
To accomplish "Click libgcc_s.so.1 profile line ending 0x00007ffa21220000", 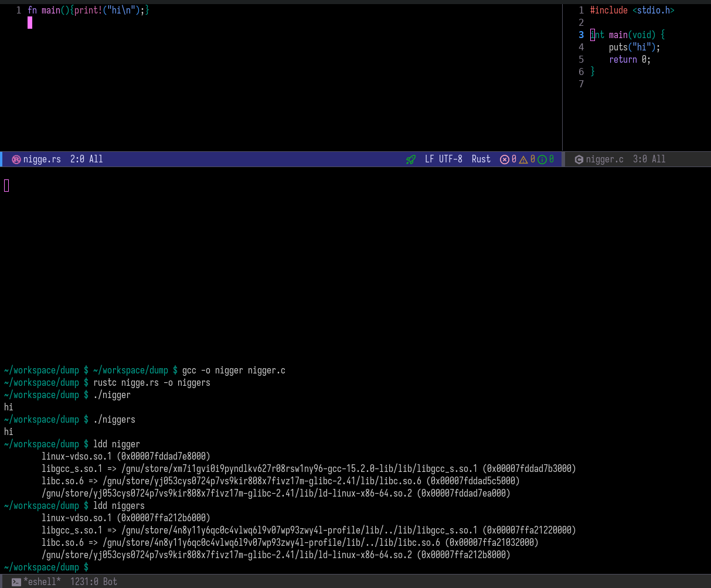I will pos(309,531).
